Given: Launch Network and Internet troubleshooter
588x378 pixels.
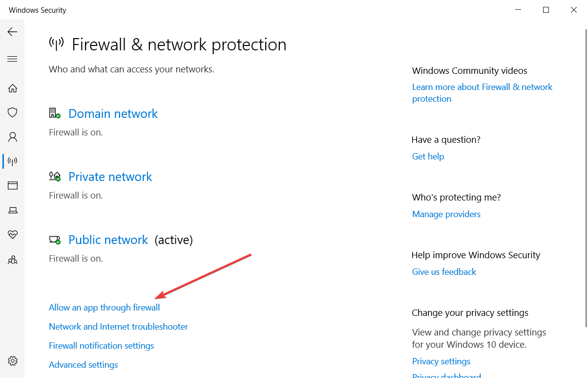Looking at the screenshot, I should (x=118, y=327).
